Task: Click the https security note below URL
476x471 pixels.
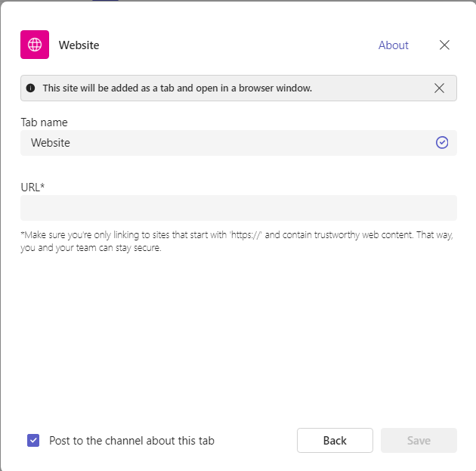Action: click(236, 241)
